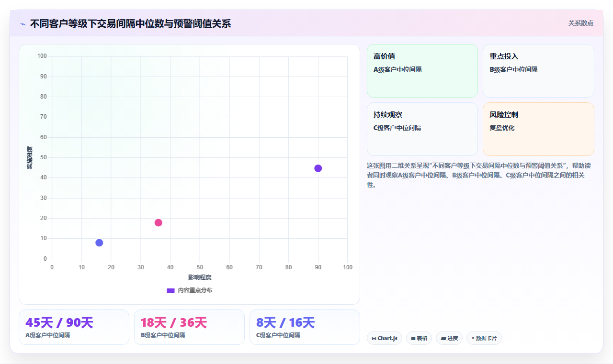Click the 影响程度 x-axis title

point(200,277)
